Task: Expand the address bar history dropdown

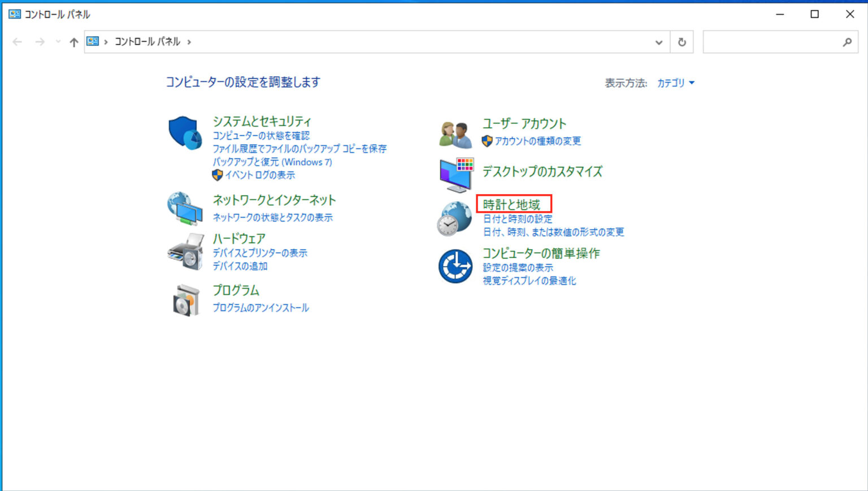Action: pos(658,41)
